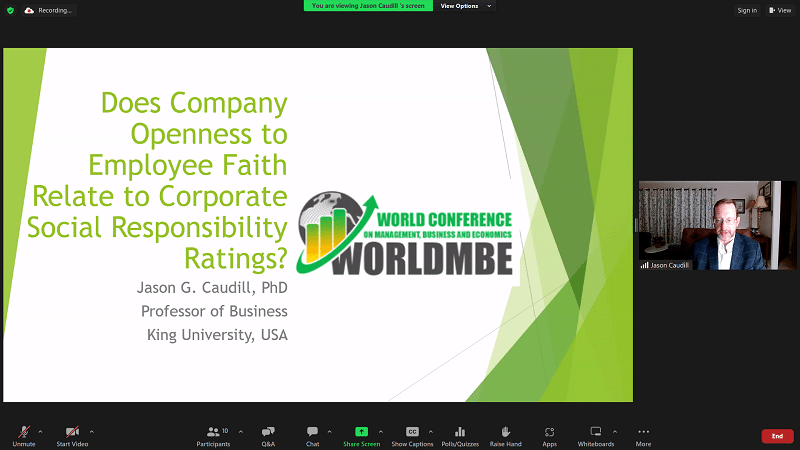800x450 pixels.
Task: Expand the View Options dropdown
Action: tap(466, 6)
